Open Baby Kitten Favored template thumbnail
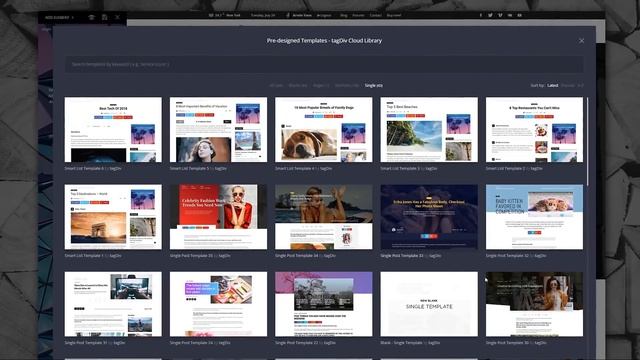This screenshot has width=640, height=360. pos(534,217)
